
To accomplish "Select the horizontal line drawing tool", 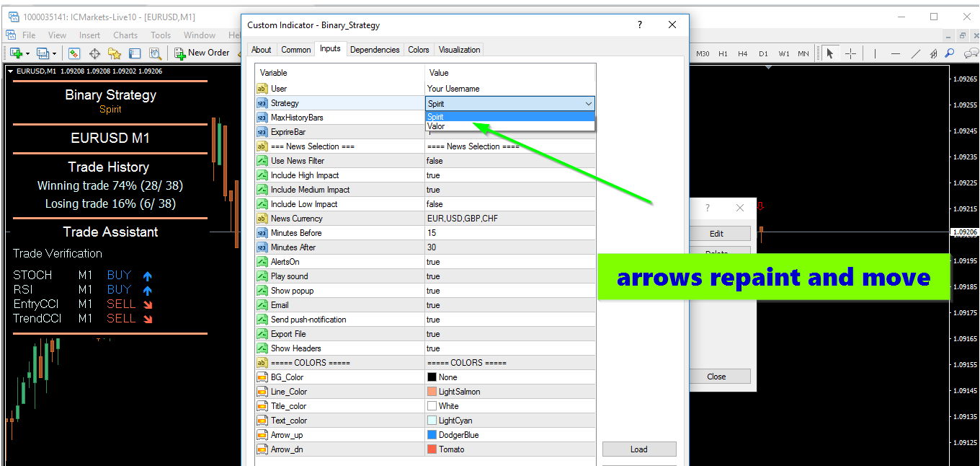I will pos(896,53).
